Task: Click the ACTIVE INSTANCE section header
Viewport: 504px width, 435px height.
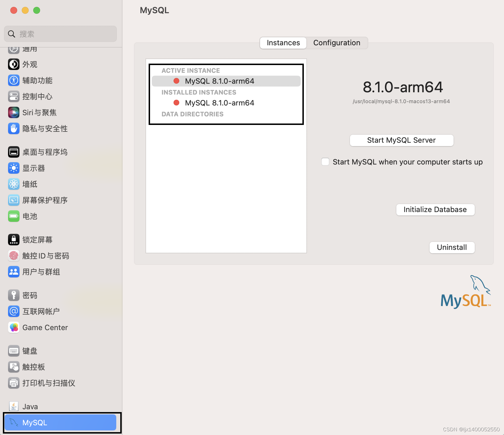Action: click(191, 71)
